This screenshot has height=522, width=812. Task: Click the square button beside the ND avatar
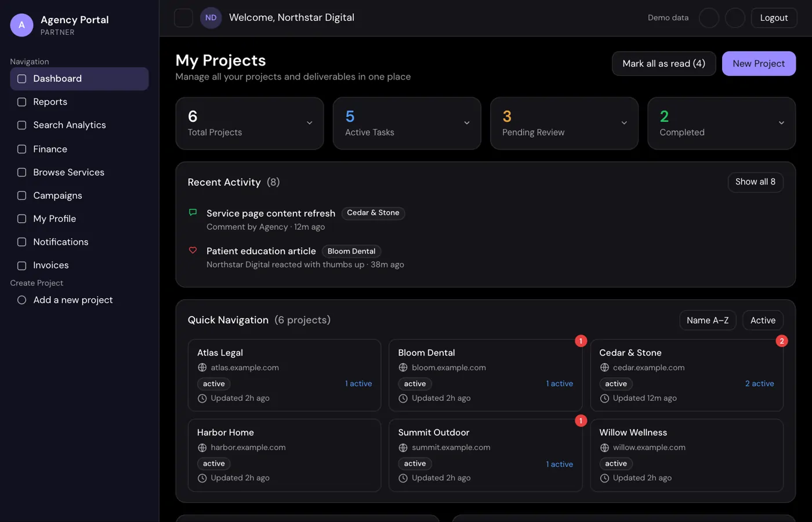click(x=183, y=18)
